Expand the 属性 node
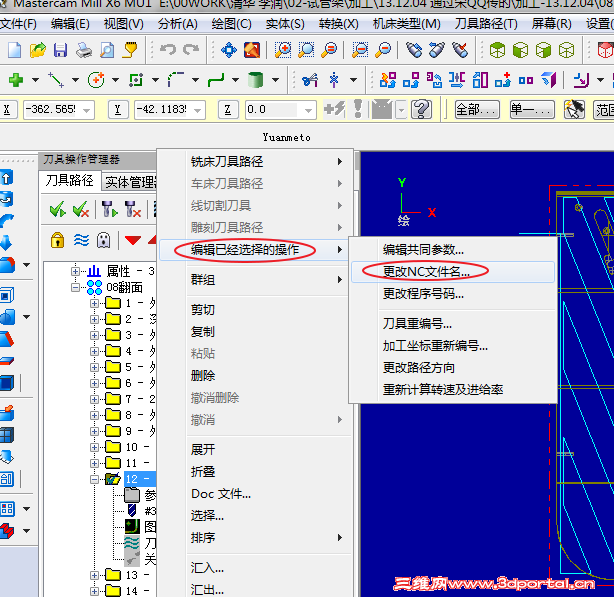The image size is (614, 597). (x=76, y=271)
